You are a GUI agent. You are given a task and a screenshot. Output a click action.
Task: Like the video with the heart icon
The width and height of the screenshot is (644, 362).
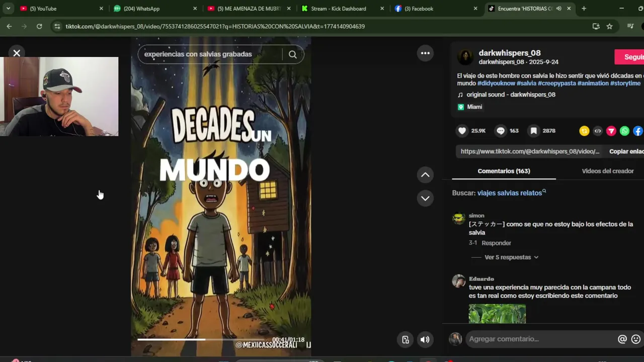click(462, 131)
